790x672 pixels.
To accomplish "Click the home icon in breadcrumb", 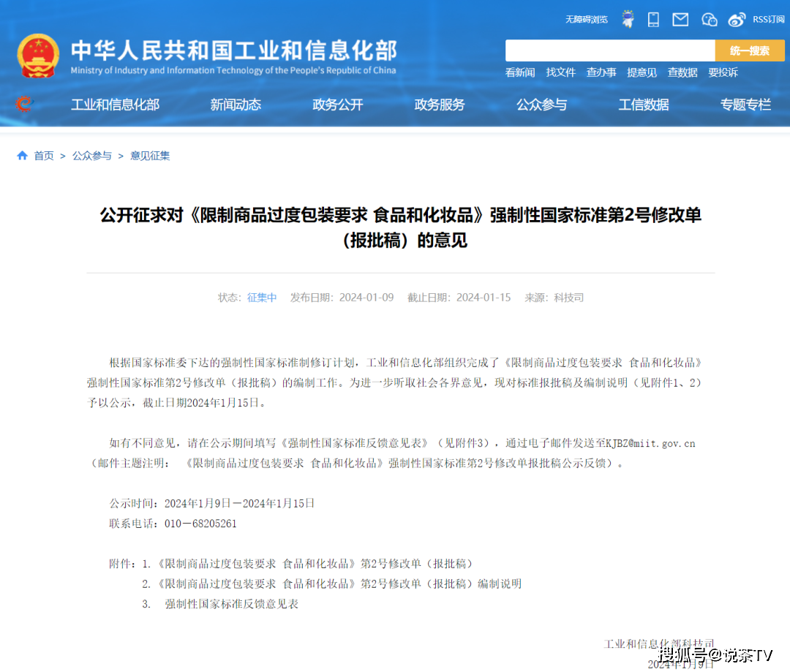I will point(22,155).
